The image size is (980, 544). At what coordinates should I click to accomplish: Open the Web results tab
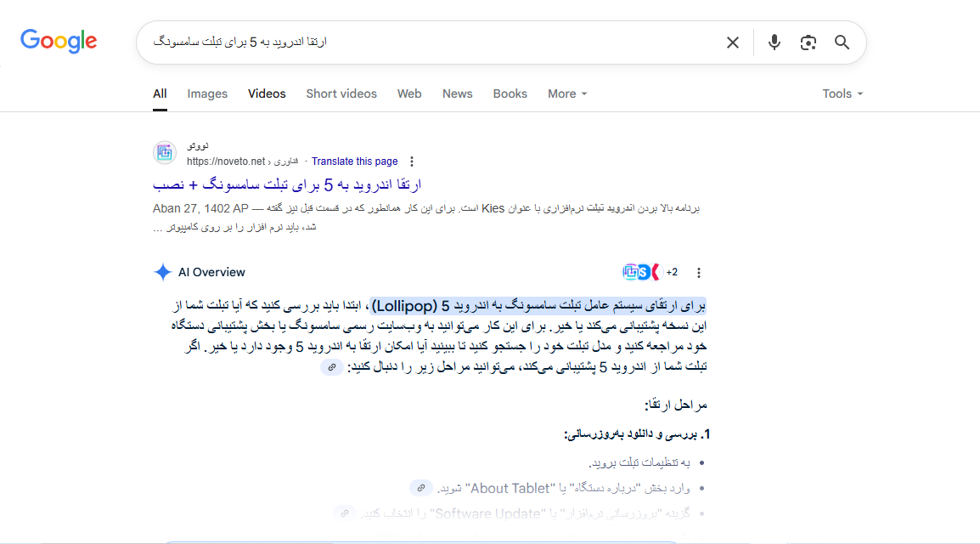pyautogui.click(x=409, y=93)
